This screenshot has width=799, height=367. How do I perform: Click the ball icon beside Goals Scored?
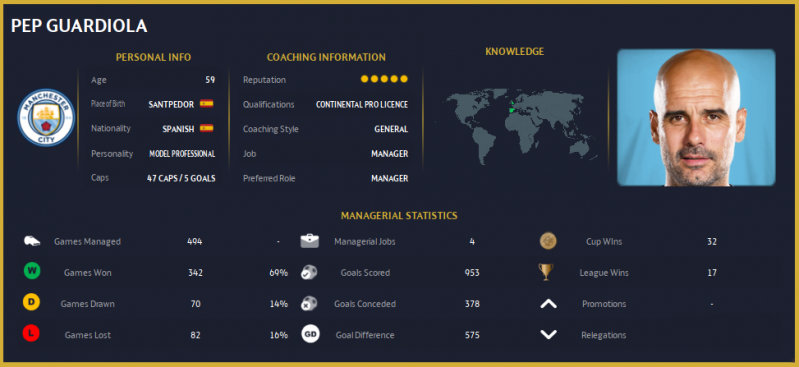tap(309, 272)
